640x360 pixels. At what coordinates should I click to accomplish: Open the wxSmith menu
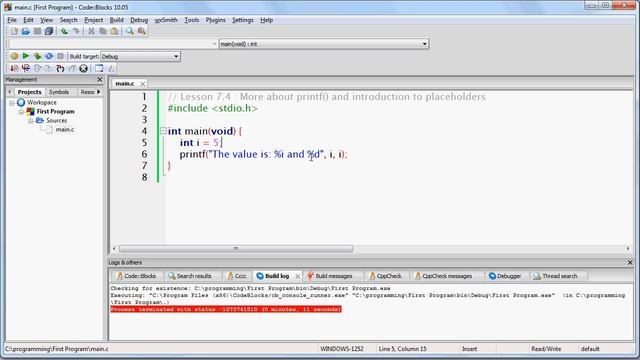(166, 20)
